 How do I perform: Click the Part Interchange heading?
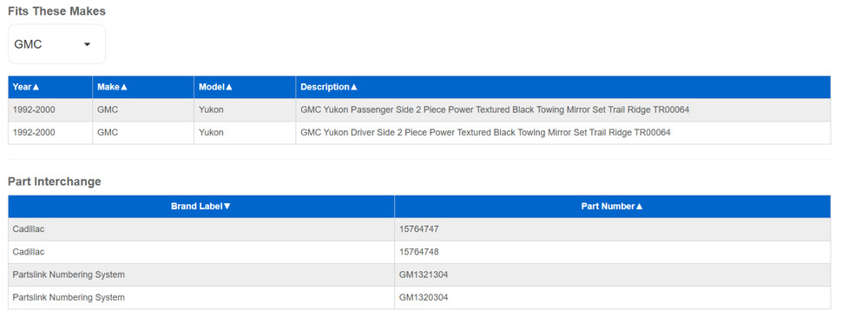[54, 182]
